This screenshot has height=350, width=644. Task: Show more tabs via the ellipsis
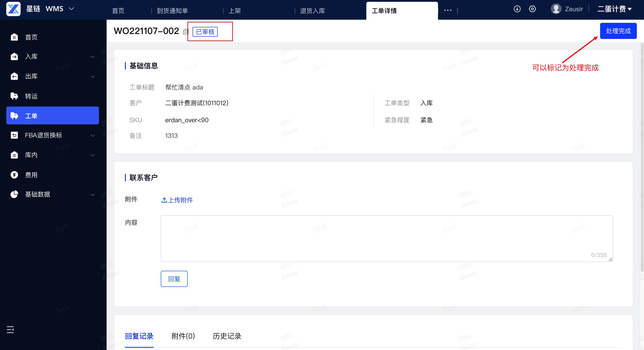pos(447,11)
